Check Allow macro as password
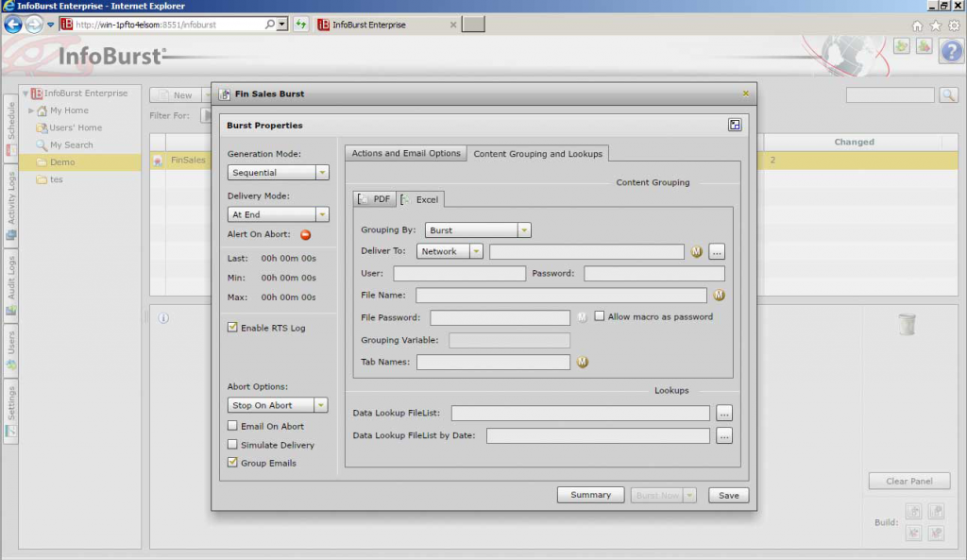The image size is (967, 560). pyautogui.click(x=600, y=315)
